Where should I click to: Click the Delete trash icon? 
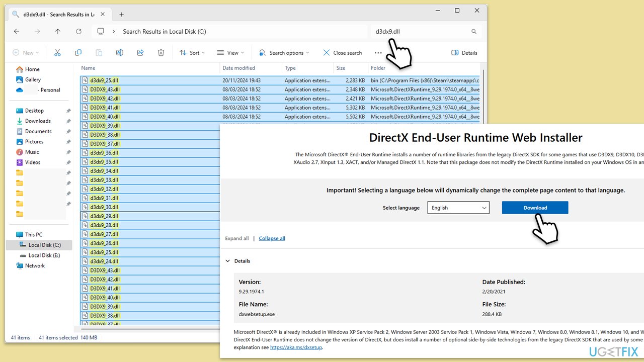click(161, 53)
